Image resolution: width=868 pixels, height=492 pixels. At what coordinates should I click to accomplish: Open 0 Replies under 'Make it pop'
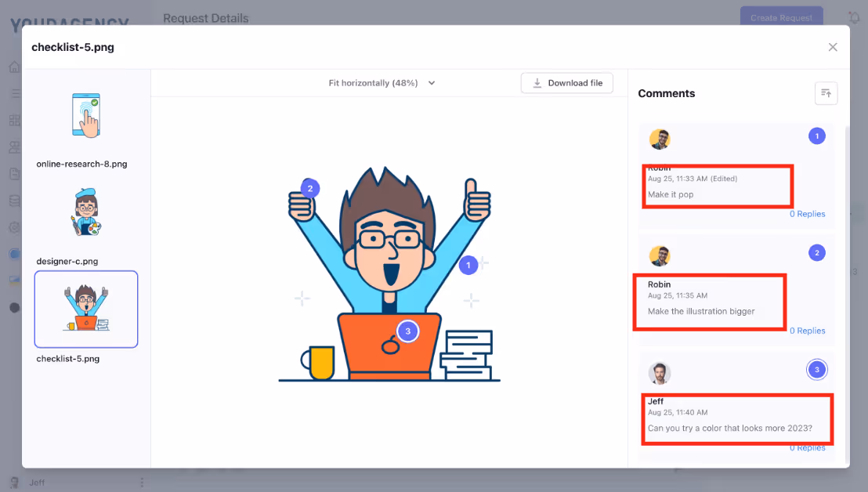(x=807, y=214)
